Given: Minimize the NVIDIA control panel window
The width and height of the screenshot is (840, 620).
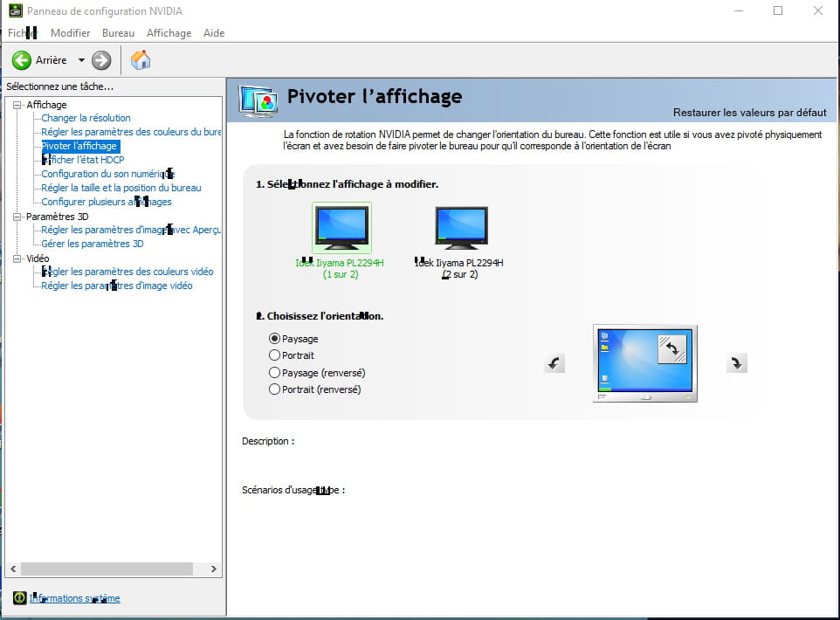Looking at the screenshot, I should [739, 10].
